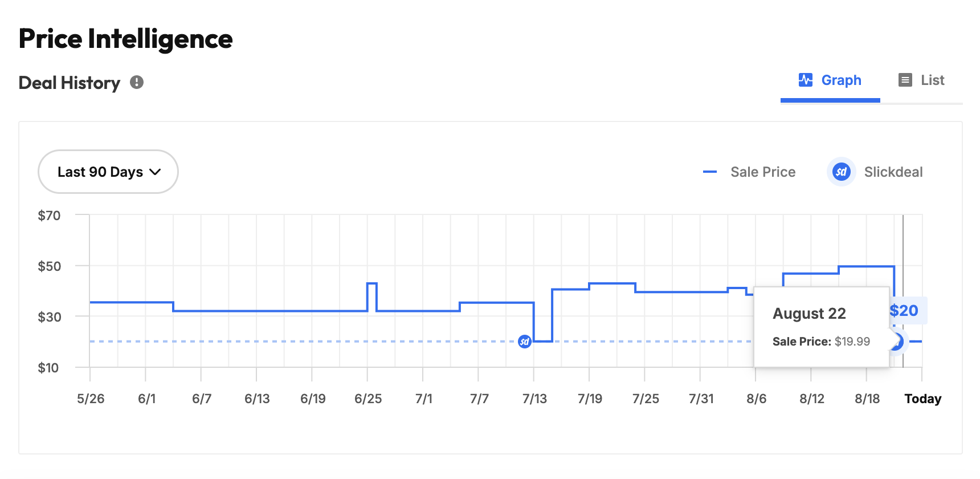Click the Graph waveform icon

[805, 80]
